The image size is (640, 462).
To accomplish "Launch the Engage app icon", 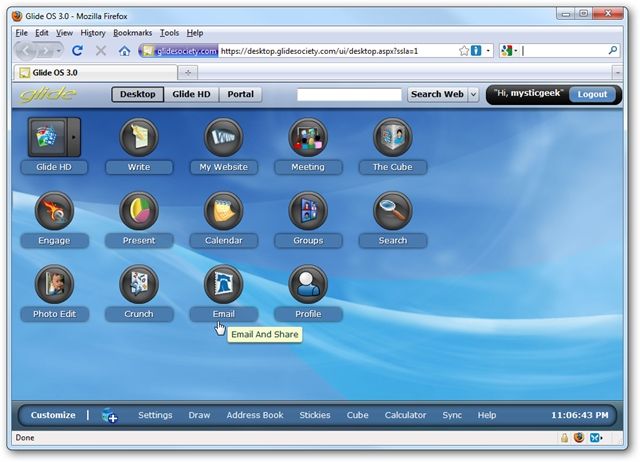I will 54,211.
